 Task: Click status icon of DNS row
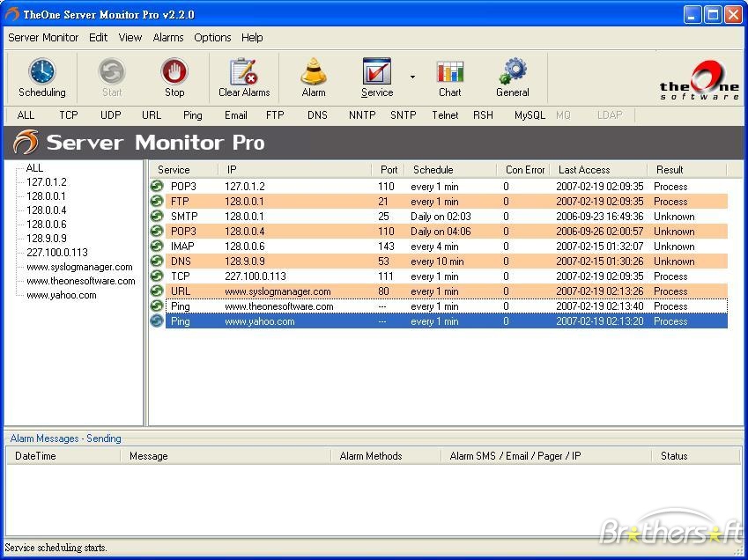[x=157, y=262]
